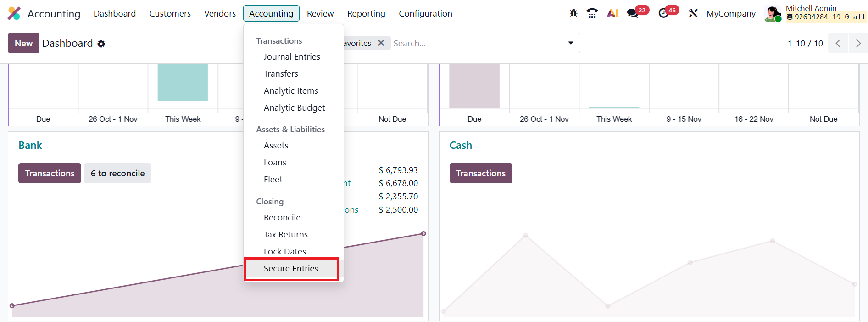Remove the Favorites filter with X
Image resolution: width=868 pixels, height=322 pixels.
(381, 43)
